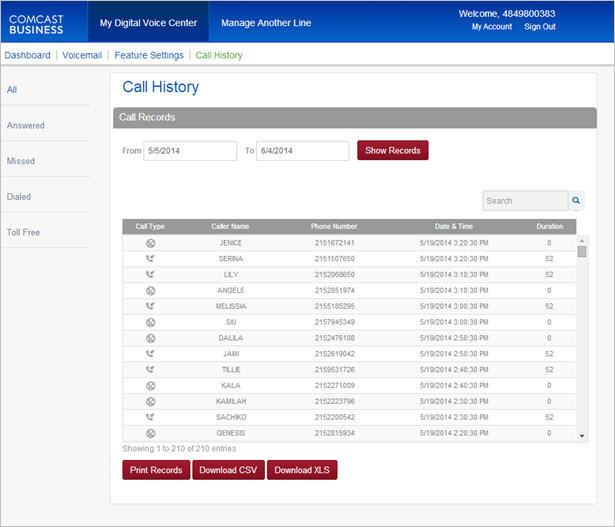Select caller name KAMILAH
615x527 pixels.
[231, 402]
